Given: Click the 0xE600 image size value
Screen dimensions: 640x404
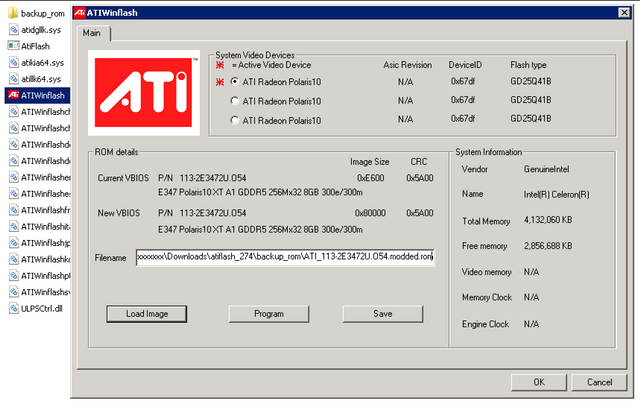Looking at the screenshot, I should click(370, 178).
